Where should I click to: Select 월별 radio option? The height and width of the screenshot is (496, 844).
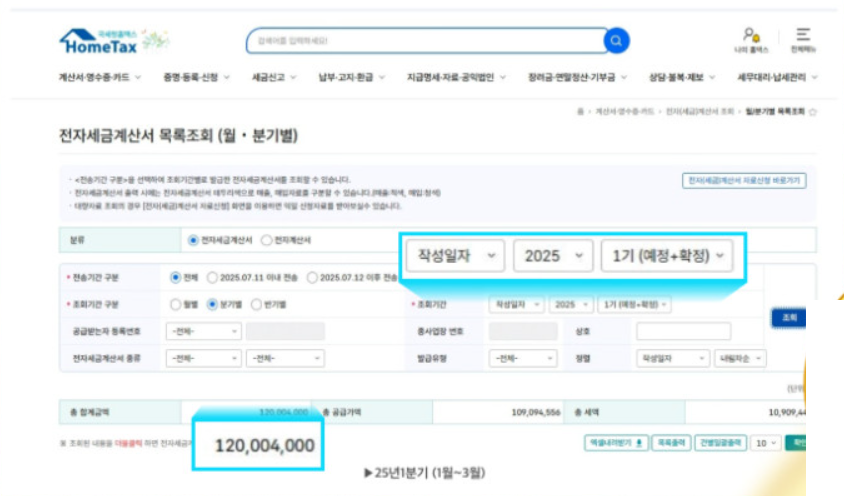click(175, 305)
